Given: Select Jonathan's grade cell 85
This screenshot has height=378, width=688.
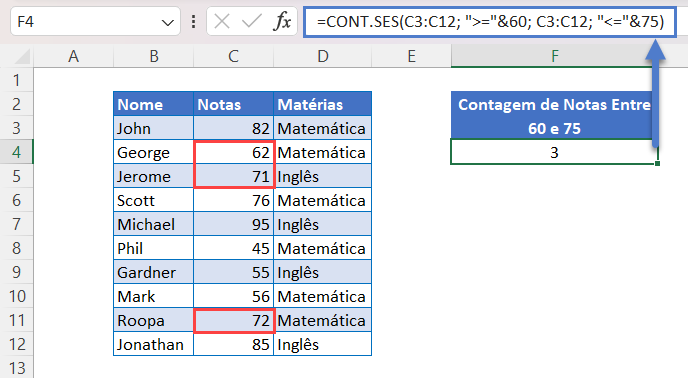Looking at the screenshot, I should (233, 344).
